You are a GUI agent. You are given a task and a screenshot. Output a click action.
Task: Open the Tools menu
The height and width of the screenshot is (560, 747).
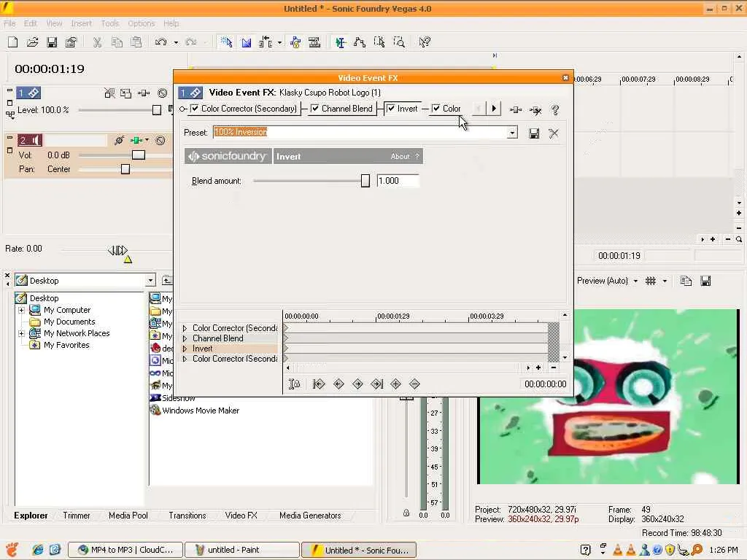click(x=109, y=23)
